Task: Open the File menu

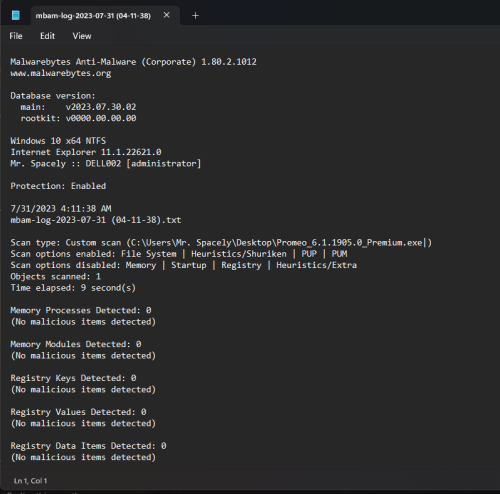Action: pos(16,36)
